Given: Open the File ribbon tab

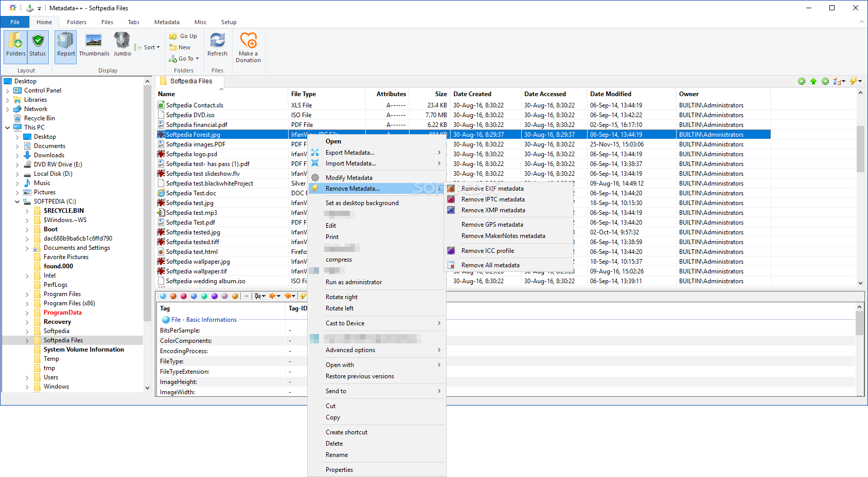Looking at the screenshot, I should tap(15, 22).
